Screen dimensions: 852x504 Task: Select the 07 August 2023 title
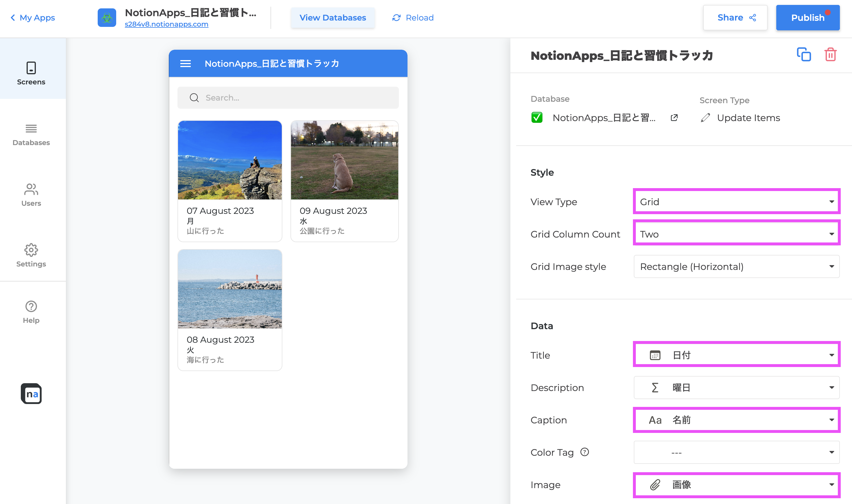point(221,211)
